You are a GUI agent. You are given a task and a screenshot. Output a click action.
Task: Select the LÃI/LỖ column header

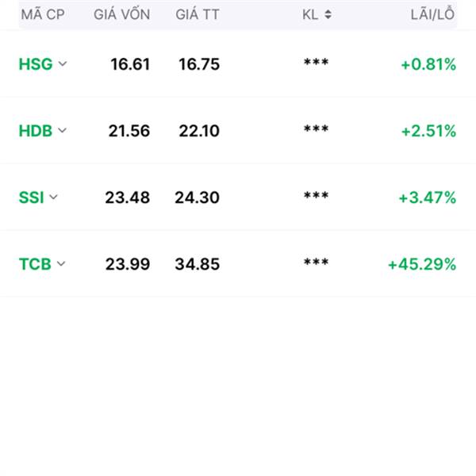[432, 13]
